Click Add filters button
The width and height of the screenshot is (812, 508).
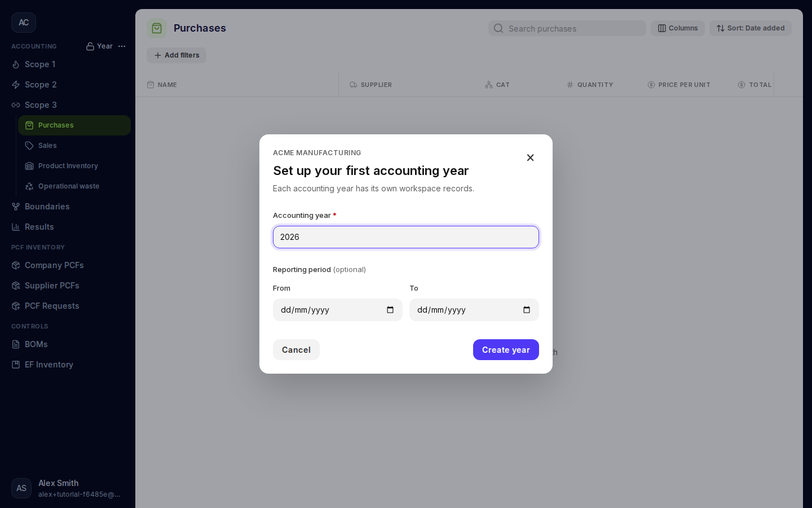click(x=176, y=55)
